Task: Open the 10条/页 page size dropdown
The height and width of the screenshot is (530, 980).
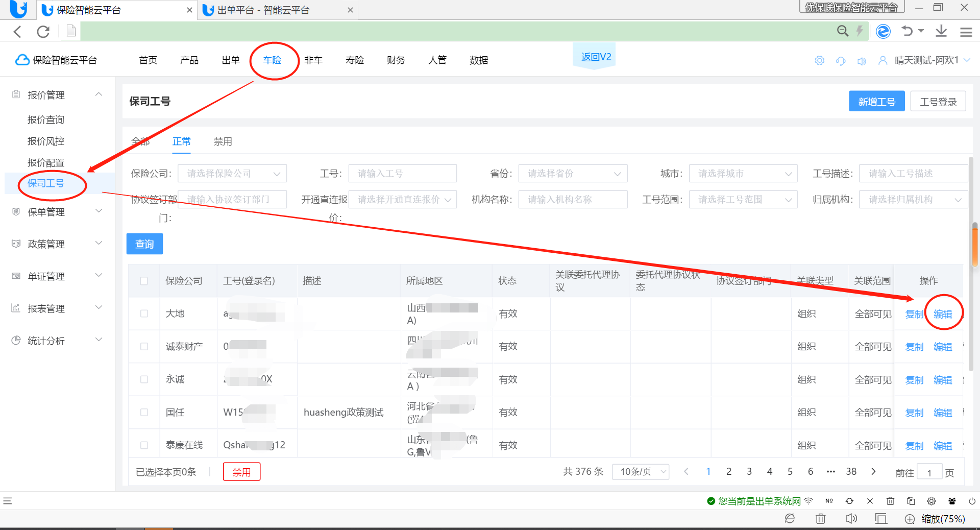Action: click(641, 472)
